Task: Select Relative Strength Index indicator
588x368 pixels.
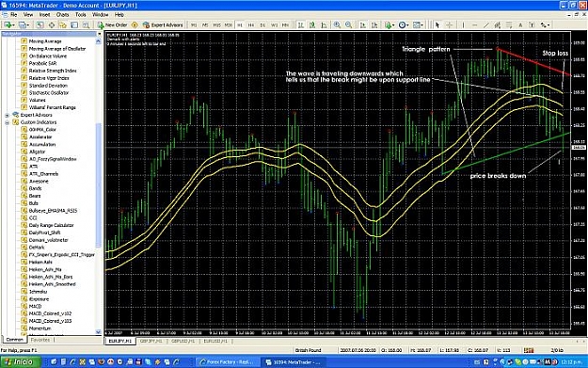Action: (53, 71)
